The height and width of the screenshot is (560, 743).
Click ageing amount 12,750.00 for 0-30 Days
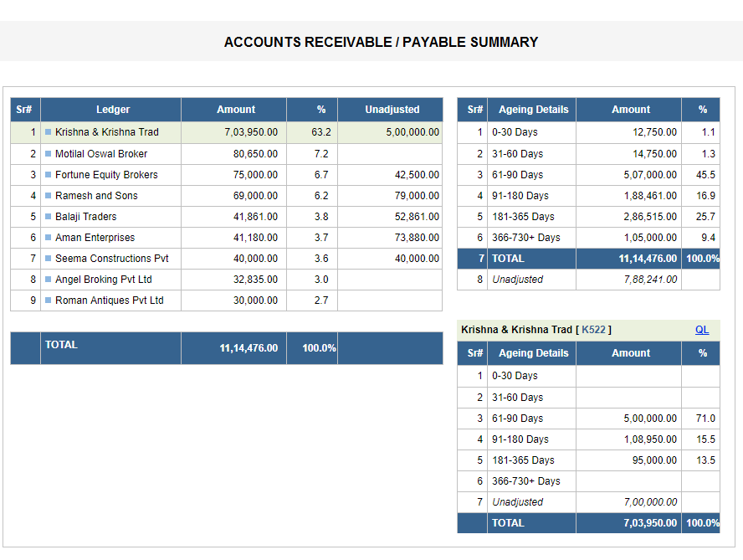click(x=655, y=132)
